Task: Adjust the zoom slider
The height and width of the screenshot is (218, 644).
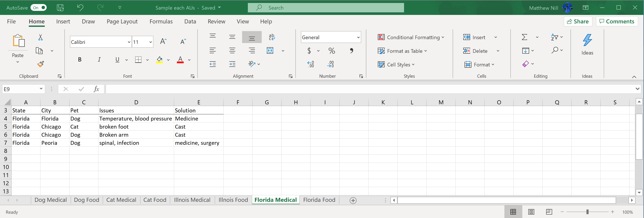Action: pos(588,212)
